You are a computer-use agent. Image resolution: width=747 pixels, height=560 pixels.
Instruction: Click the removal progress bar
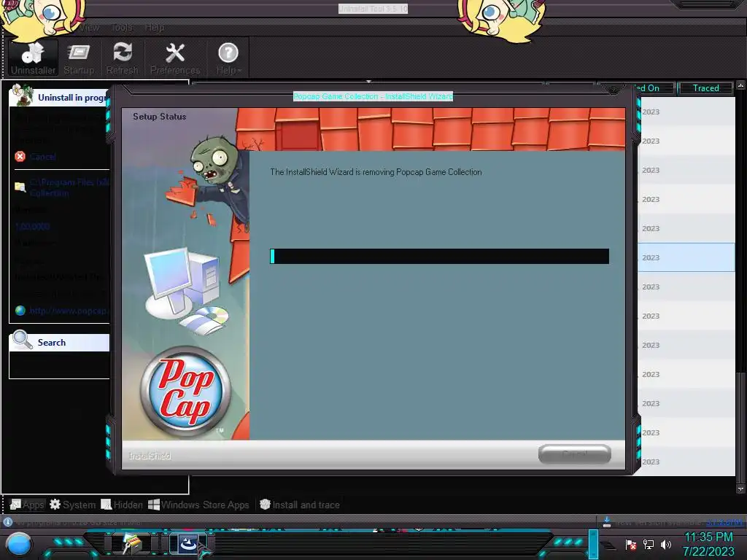(x=439, y=256)
